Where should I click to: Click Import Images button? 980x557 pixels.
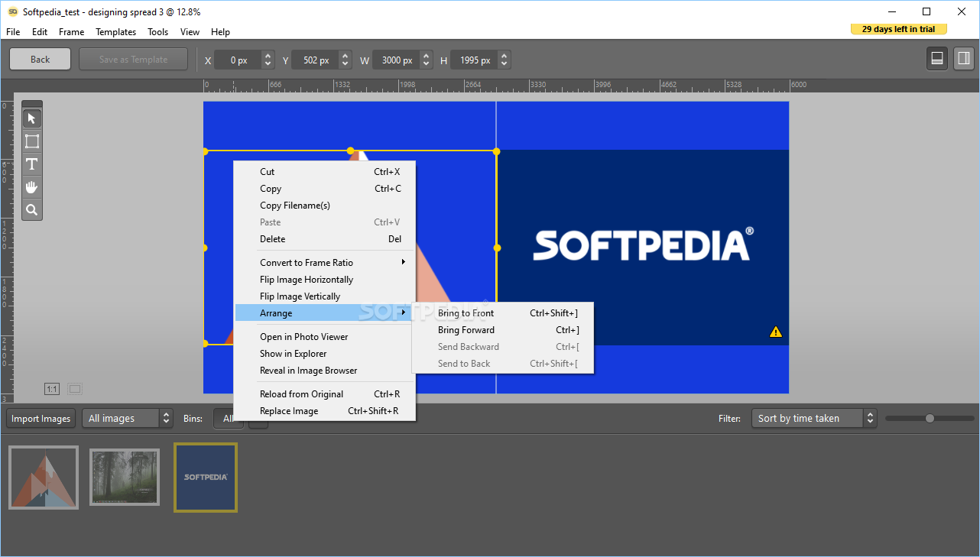coord(41,419)
